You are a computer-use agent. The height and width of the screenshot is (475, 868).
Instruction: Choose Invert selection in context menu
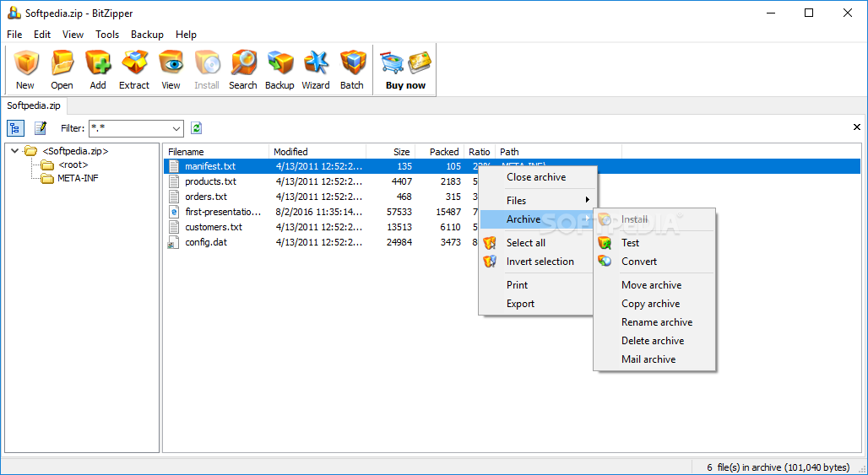pos(538,262)
